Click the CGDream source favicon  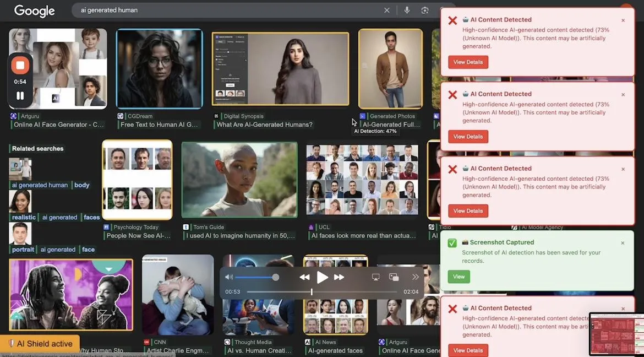coord(121,116)
